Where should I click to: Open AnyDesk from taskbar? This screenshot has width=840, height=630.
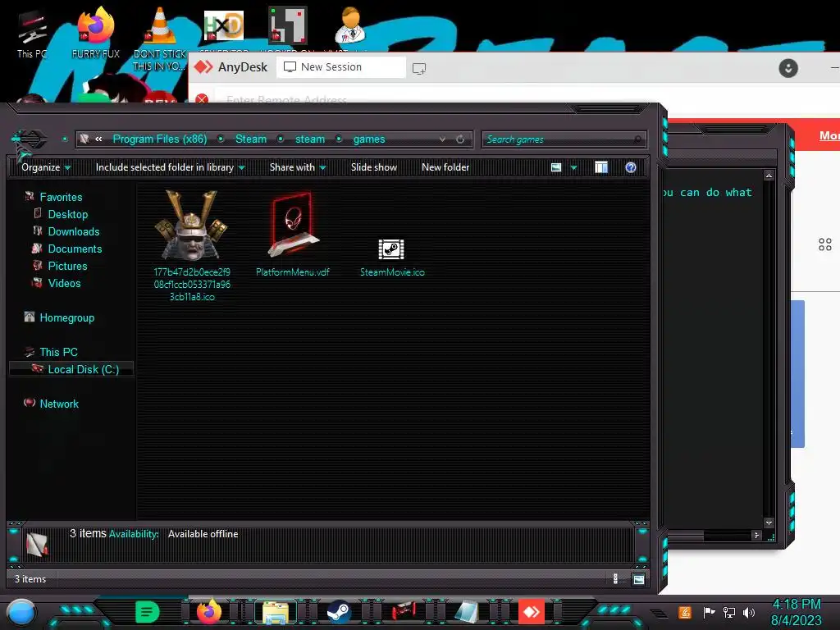tap(531, 612)
